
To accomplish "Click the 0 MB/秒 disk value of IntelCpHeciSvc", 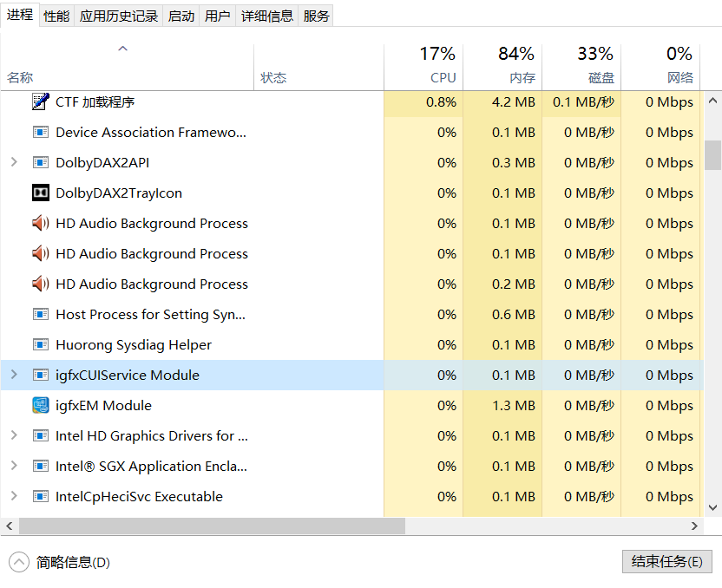I will [x=589, y=497].
